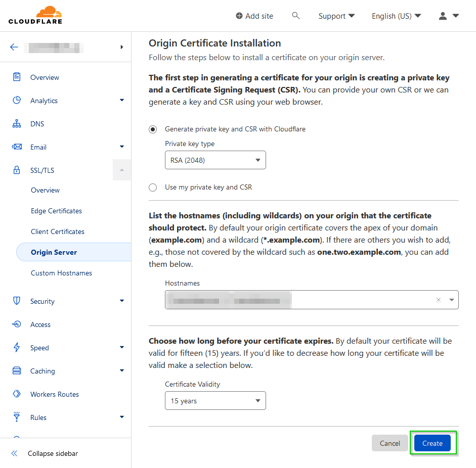Click the Caching drive icon
The image size is (476, 468).
[x=17, y=371]
